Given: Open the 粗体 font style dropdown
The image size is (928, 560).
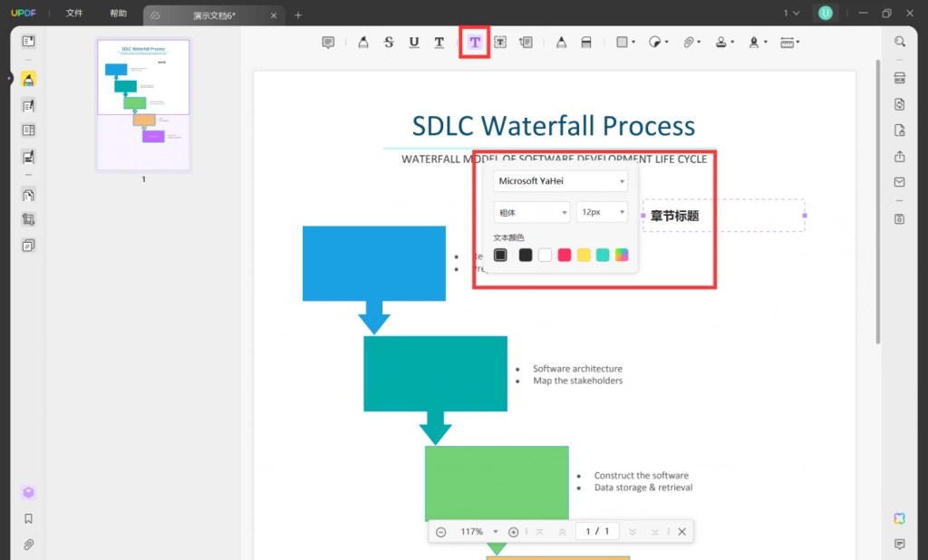Looking at the screenshot, I should coord(531,212).
